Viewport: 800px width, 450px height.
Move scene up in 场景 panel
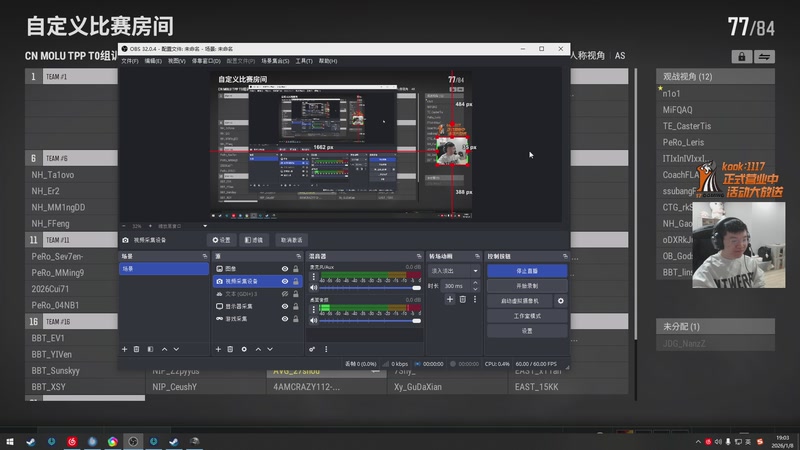164,349
